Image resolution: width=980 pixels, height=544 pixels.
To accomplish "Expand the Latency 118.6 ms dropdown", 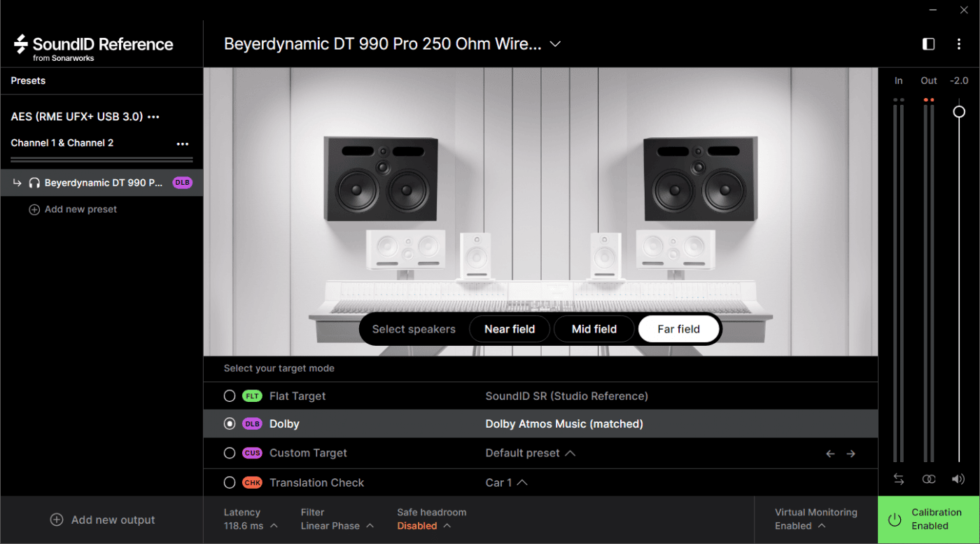I will pyautogui.click(x=251, y=526).
